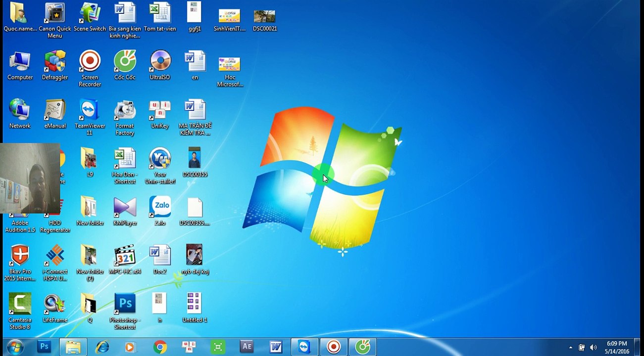Select the KMPlayer desktop shortcut

point(125,211)
